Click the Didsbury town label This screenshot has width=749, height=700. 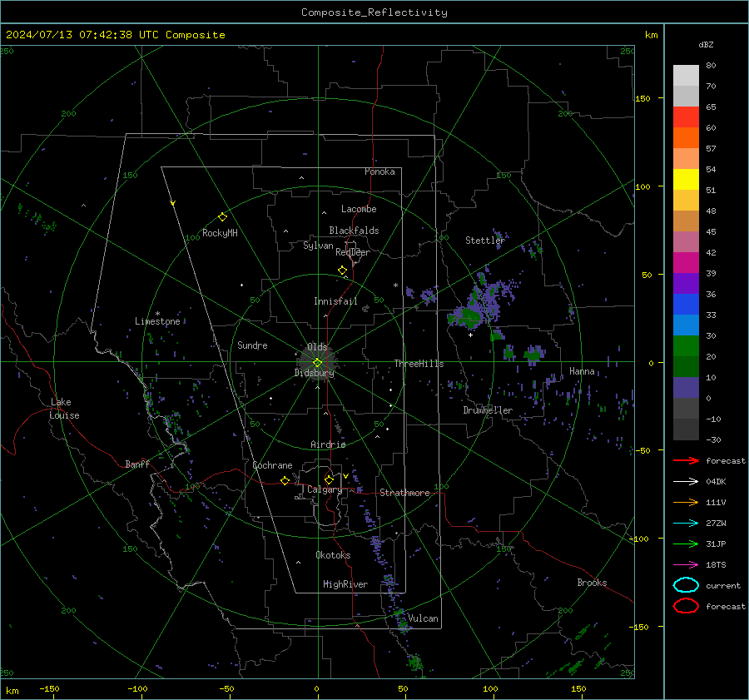point(314,373)
